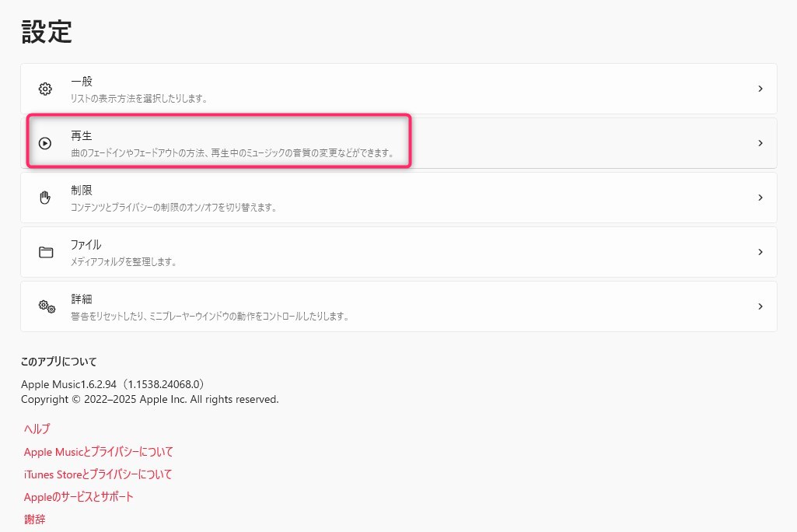Select the 再生 settings title

(82, 135)
